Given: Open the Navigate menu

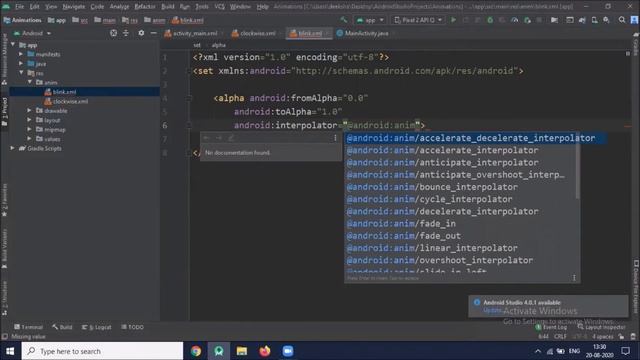Looking at the screenshot, I should [73, 7].
